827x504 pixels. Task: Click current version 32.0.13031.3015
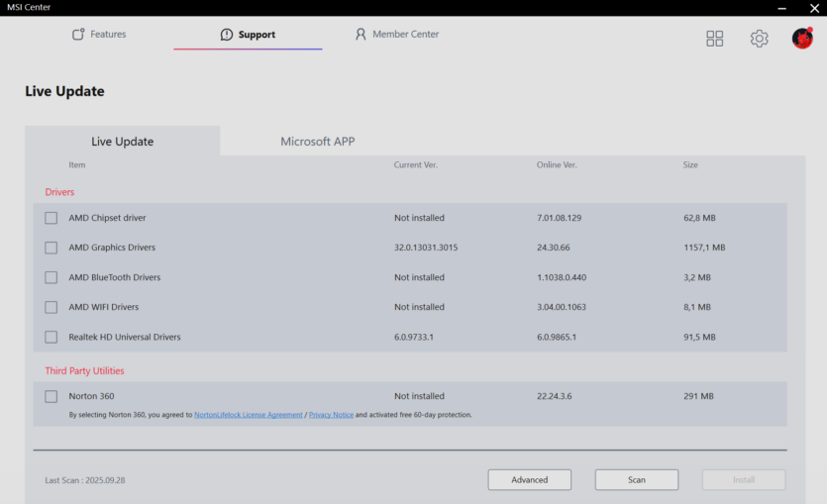pos(426,248)
